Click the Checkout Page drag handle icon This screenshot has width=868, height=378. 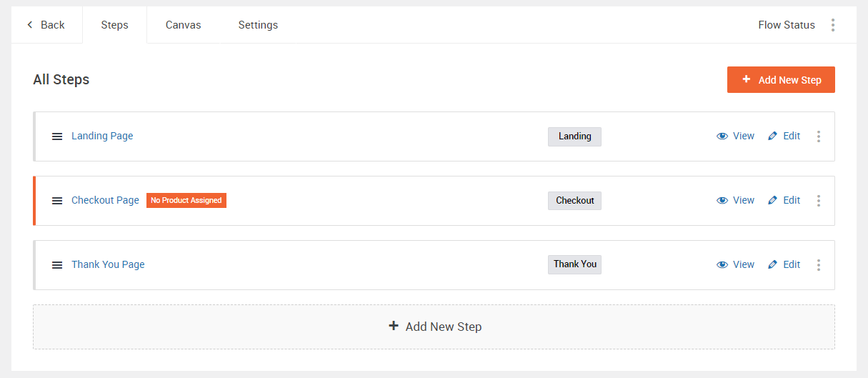[x=57, y=201]
